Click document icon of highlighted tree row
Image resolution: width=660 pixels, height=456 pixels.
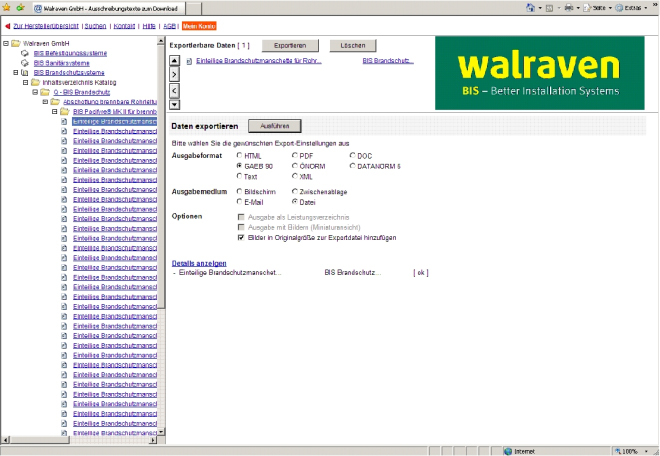pos(64,121)
